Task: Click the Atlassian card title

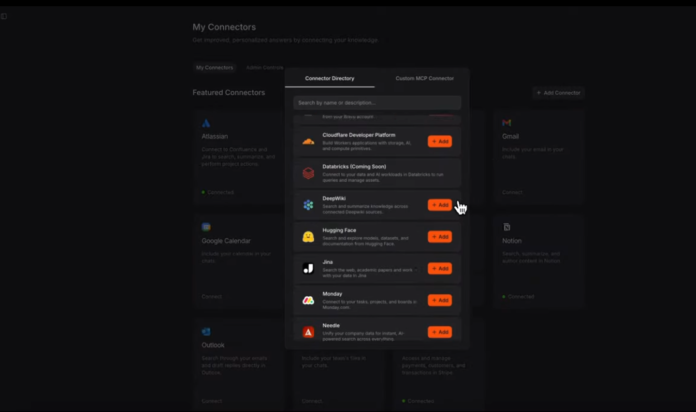Action: (215, 136)
